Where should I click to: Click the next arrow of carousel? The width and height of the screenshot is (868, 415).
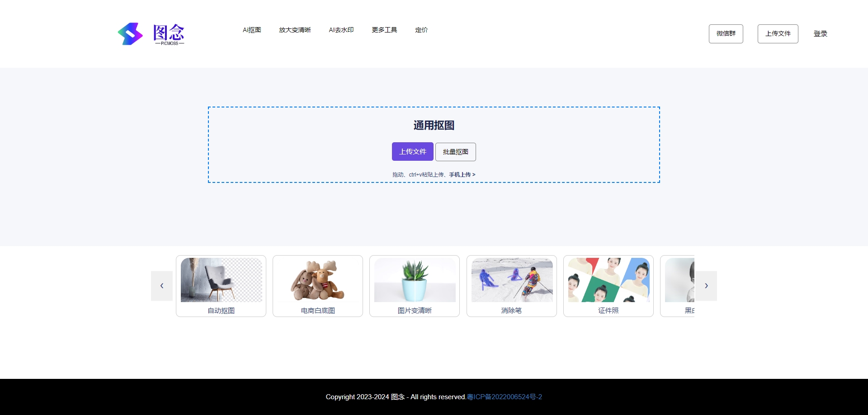click(x=706, y=286)
